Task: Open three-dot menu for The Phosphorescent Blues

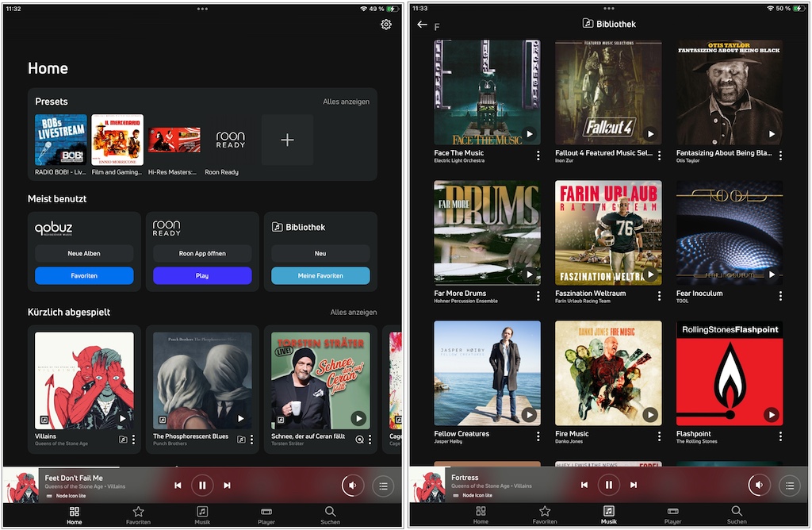Action: pyautogui.click(x=251, y=440)
